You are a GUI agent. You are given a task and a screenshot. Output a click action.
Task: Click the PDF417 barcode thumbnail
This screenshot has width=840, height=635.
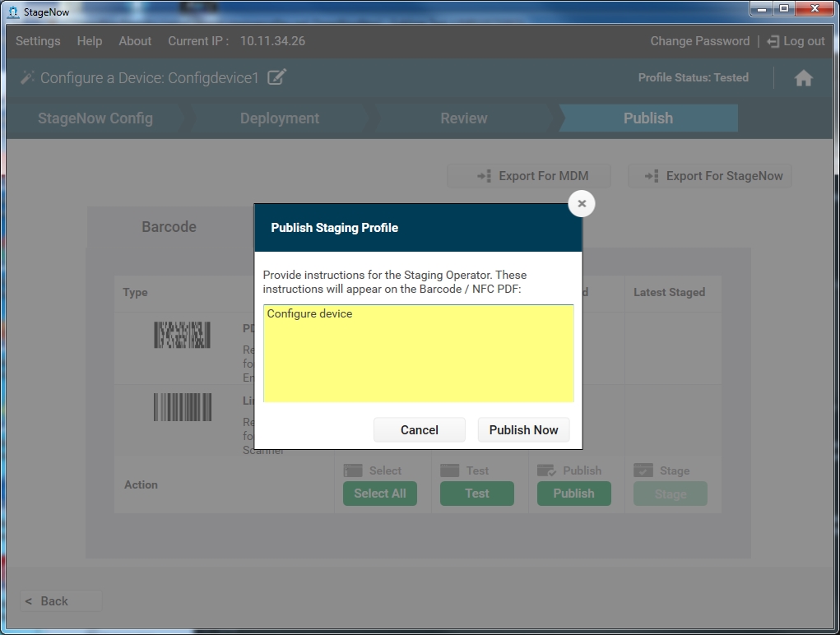(x=182, y=335)
